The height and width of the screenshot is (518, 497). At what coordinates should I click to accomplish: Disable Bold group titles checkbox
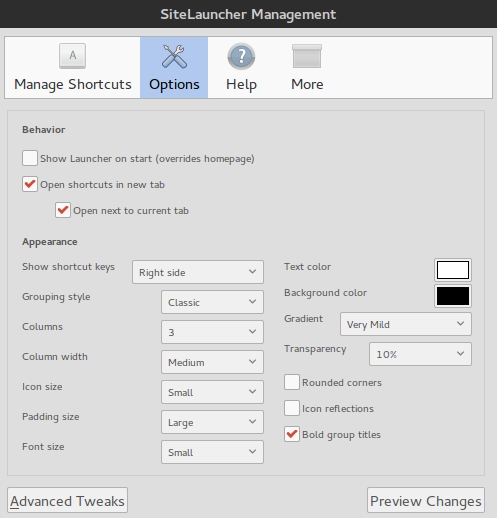click(x=292, y=434)
